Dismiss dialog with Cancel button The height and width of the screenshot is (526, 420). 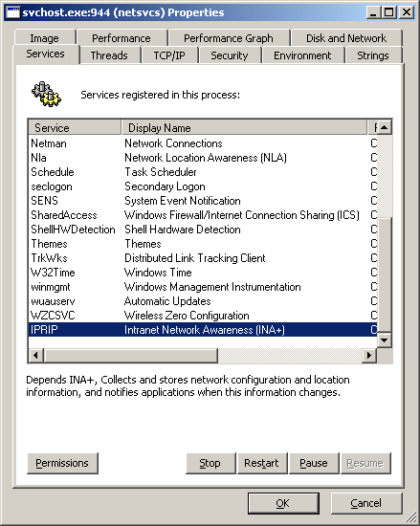tap(366, 503)
